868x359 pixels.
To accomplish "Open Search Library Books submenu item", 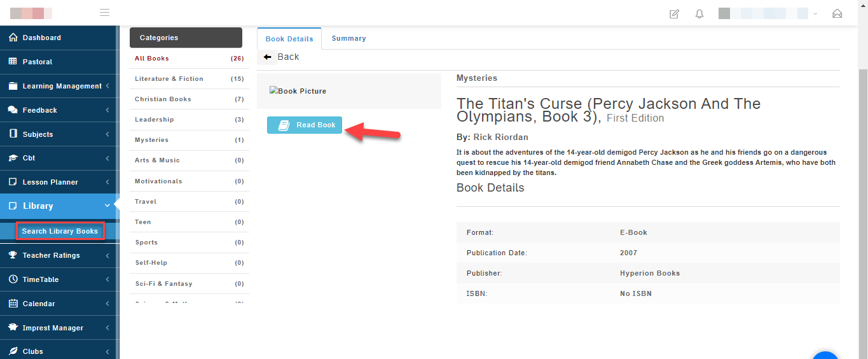I will point(60,231).
